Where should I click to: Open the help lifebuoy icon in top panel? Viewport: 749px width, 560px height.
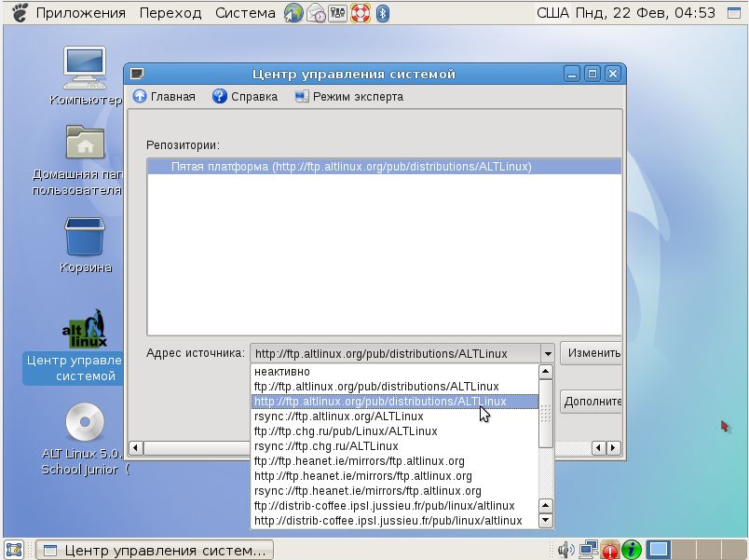coord(361,13)
